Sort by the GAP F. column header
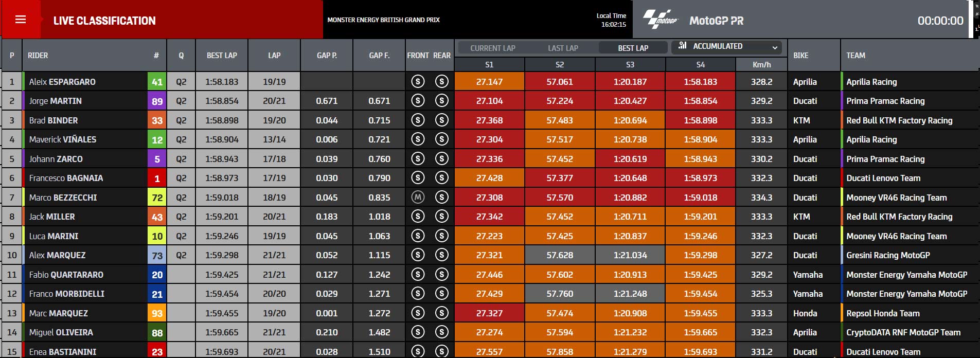This screenshot has height=358, width=980. pos(379,55)
